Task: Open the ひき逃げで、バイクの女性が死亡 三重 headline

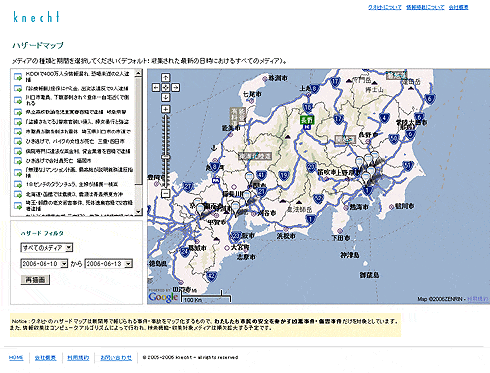Action: point(75,141)
